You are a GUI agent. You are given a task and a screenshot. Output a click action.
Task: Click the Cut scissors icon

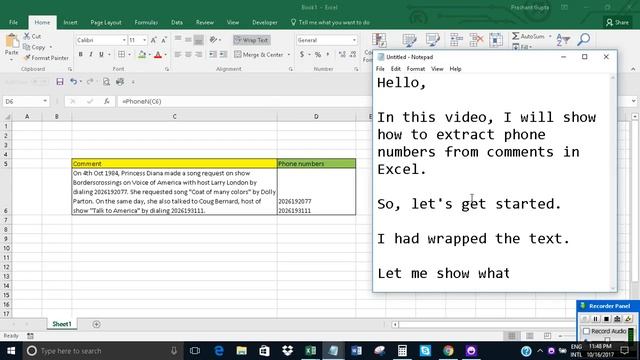point(27,36)
